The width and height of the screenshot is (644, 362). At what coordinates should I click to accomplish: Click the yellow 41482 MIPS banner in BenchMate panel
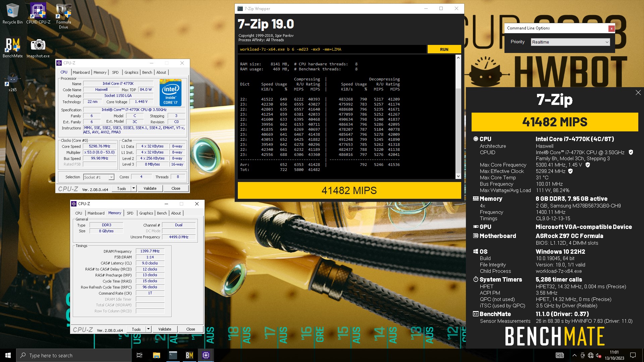(555, 122)
